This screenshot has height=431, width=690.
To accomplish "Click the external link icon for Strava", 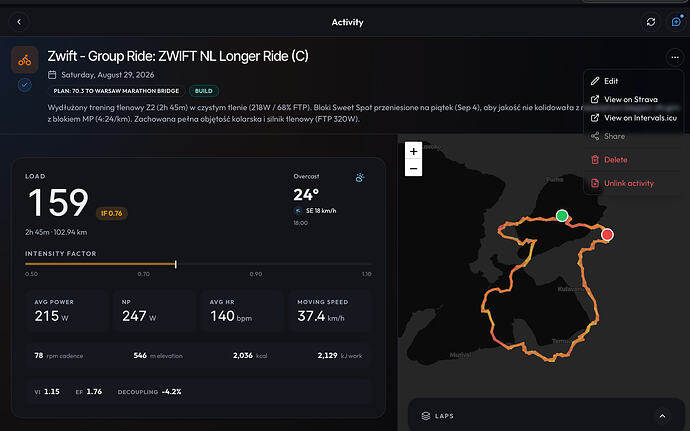I will (595, 99).
